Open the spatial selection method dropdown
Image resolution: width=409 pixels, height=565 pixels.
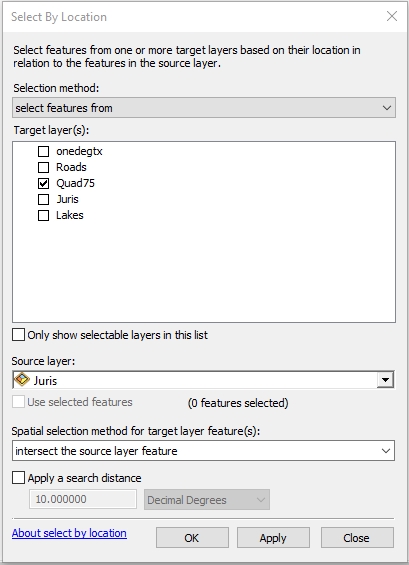pos(204,450)
